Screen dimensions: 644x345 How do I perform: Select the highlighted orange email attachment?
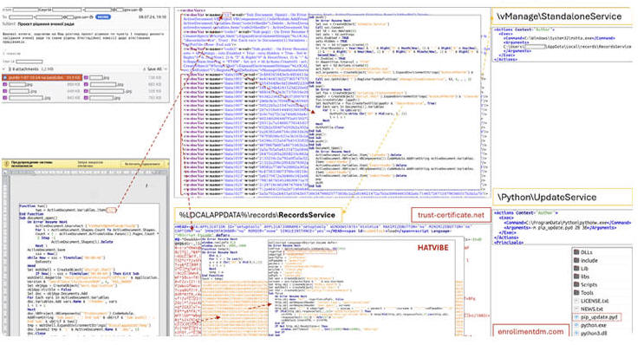point(42,78)
